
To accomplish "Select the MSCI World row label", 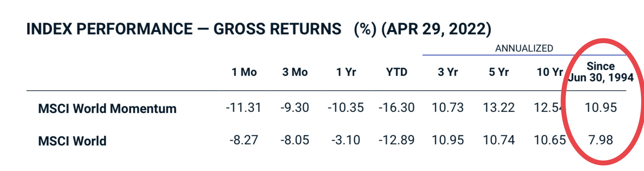I will pos(72,141).
